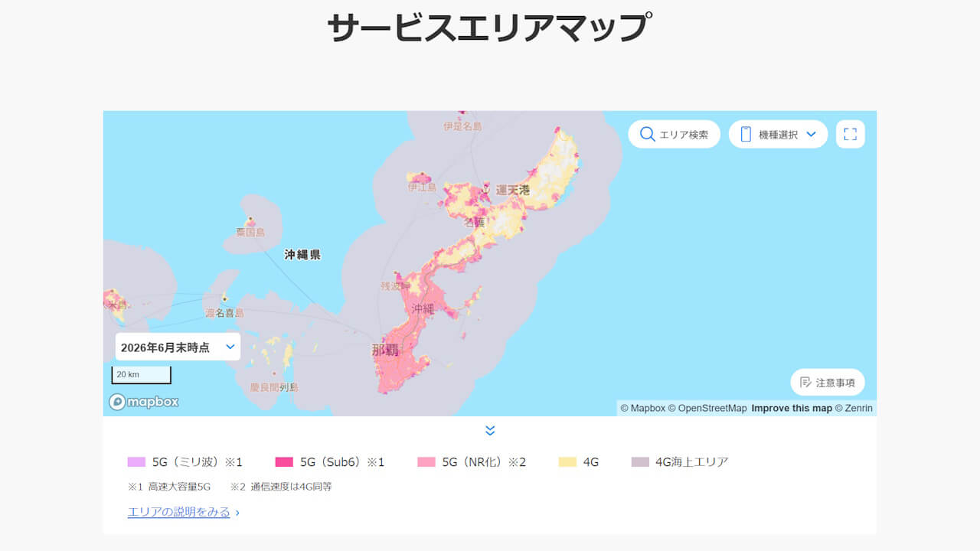Click the 沖縄 city label on map
The height and width of the screenshot is (551, 980).
tap(423, 309)
